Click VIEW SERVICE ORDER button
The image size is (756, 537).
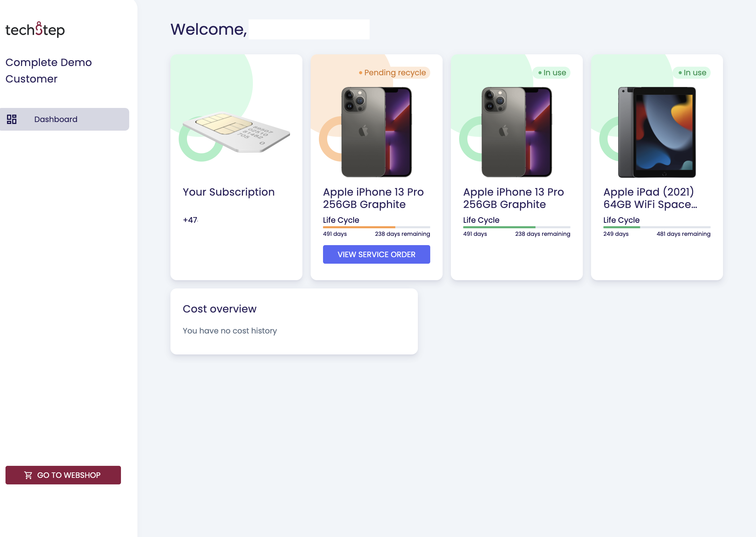click(376, 254)
